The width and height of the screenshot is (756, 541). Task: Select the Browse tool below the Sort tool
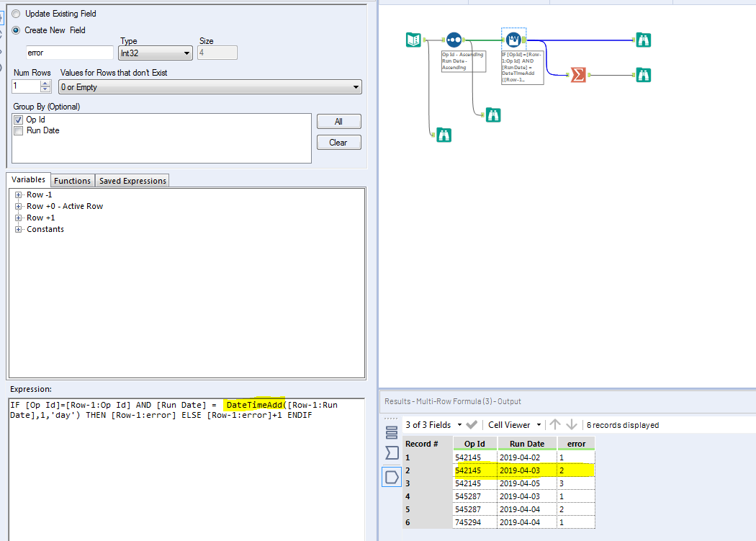tap(494, 114)
